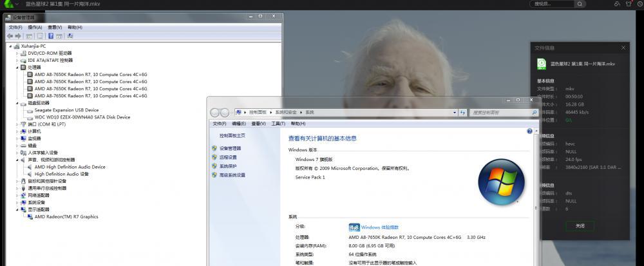Collapse the 处理器 processors node

(17, 68)
